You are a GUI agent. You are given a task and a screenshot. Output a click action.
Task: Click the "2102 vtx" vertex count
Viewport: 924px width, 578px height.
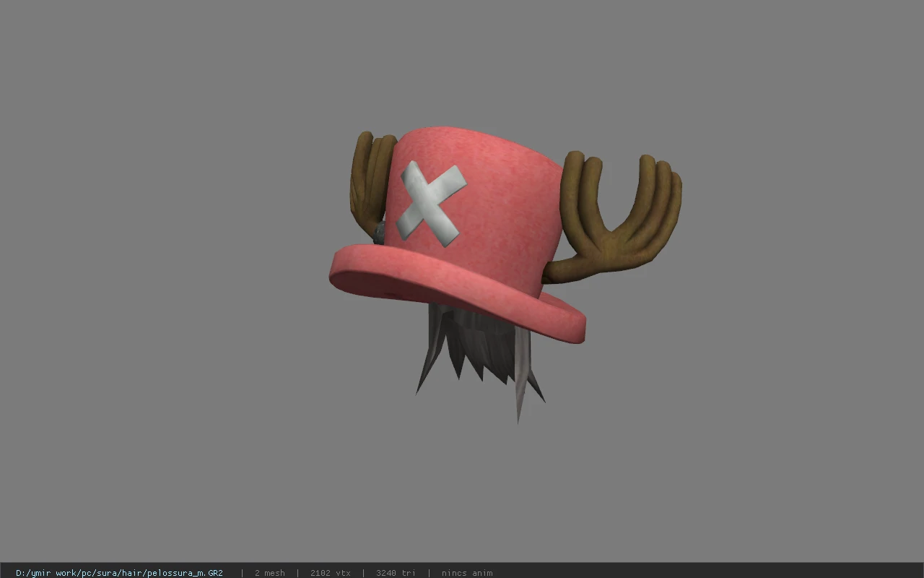[x=331, y=573]
